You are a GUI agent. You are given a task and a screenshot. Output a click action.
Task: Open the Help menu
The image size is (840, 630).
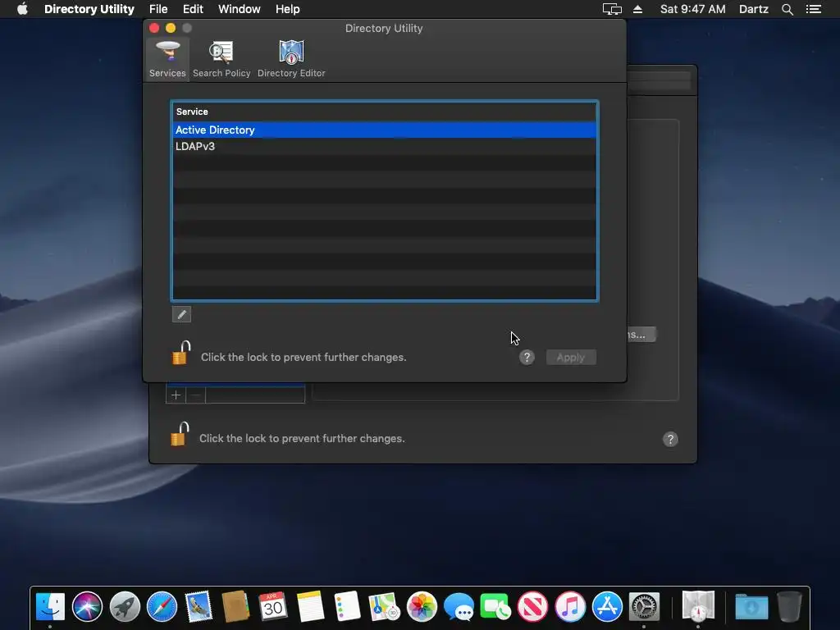pyautogui.click(x=288, y=9)
